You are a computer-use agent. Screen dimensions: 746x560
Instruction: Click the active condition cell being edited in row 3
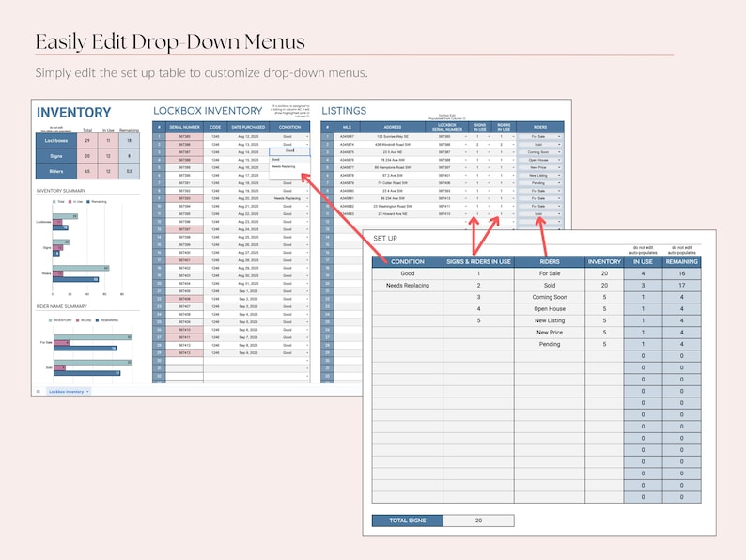point(289,151)
